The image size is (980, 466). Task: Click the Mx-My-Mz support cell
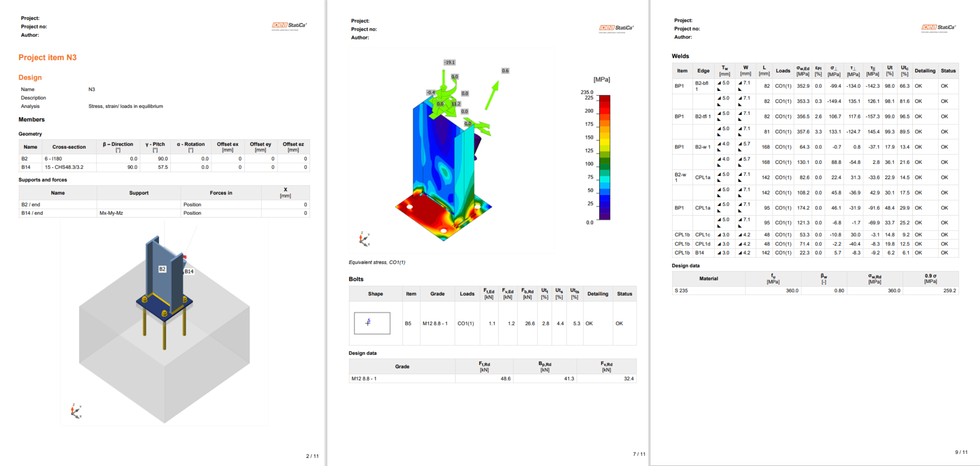[x=111, y=213]
